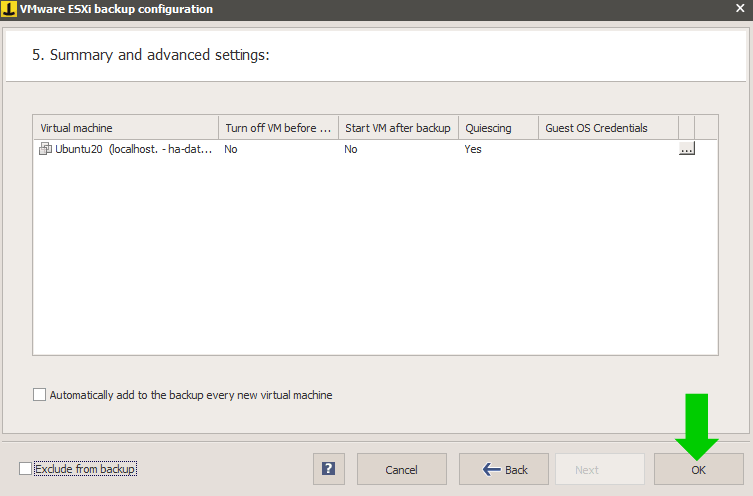Click the Turn off VM before column header

(x=279, y=128)
